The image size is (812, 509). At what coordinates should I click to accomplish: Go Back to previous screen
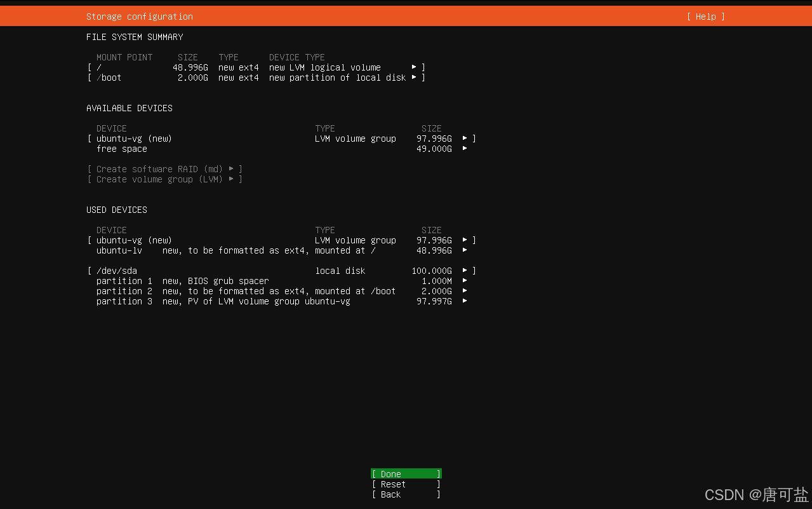pyautogui.click(x=406, y=494)
